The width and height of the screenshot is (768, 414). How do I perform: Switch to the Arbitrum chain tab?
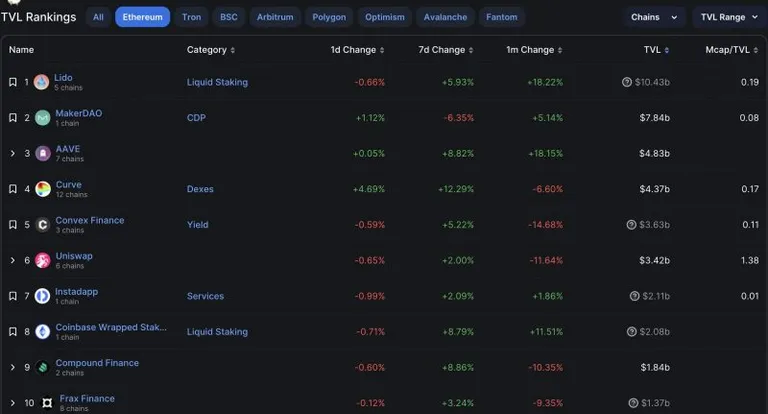pos(275,17)
